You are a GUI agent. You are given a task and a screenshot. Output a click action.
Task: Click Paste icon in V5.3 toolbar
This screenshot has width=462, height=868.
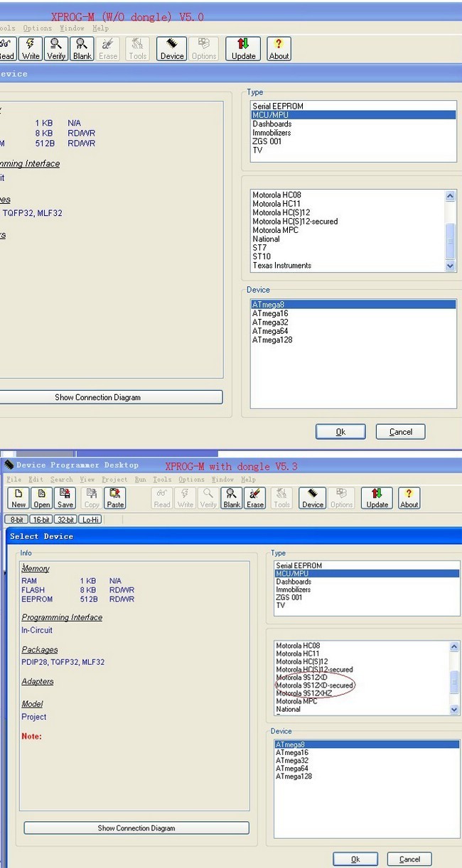point(115,498)
